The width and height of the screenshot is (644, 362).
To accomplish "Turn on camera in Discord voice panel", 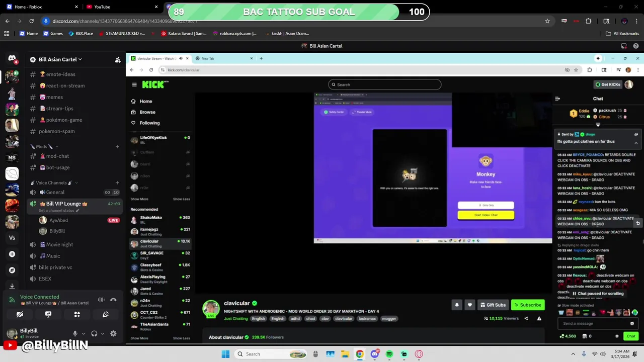I will [20, 314].
